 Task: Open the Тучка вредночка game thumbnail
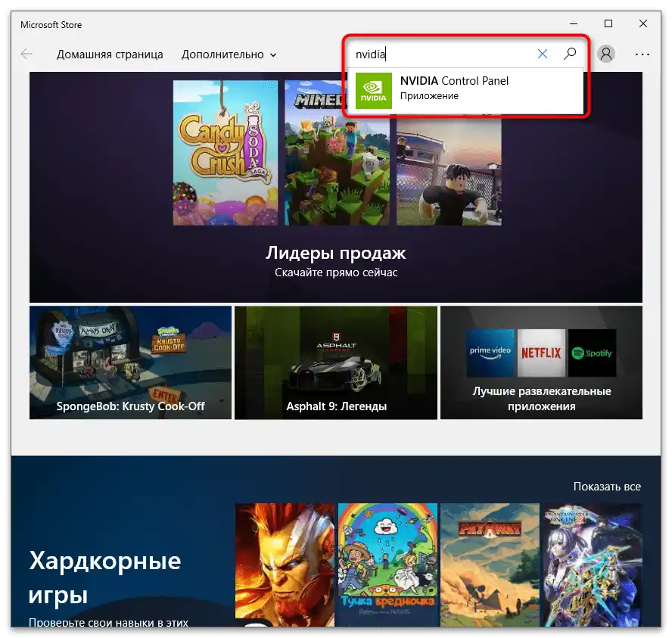(387, 565)
